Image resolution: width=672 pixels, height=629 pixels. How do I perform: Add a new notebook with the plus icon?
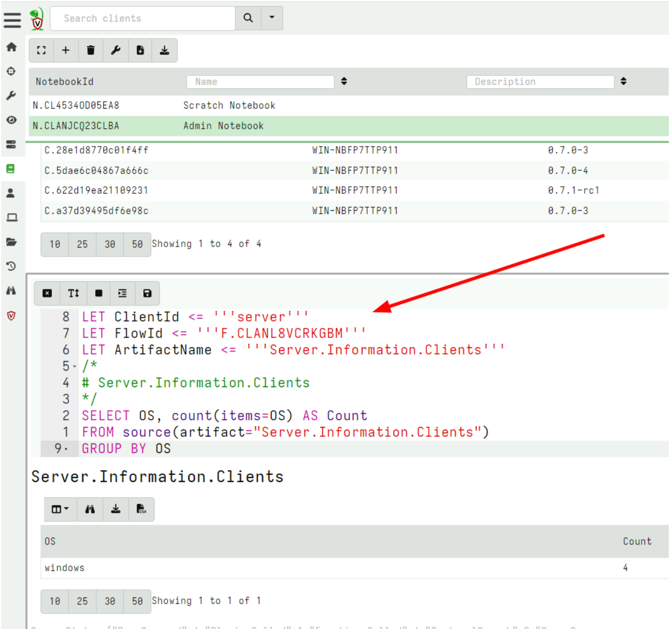(x=66, y=50)
